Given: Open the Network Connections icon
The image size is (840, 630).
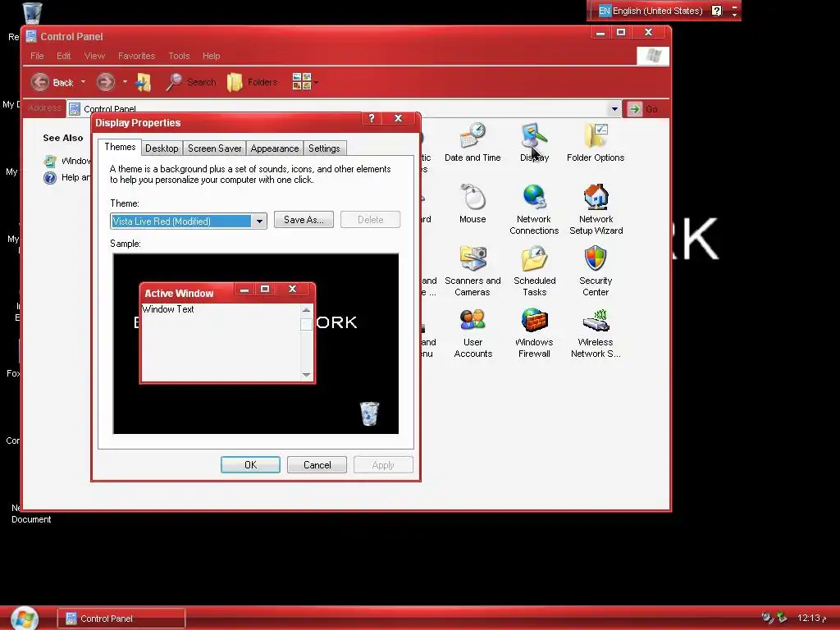Looking at the screenshot, I should [534, 209].
